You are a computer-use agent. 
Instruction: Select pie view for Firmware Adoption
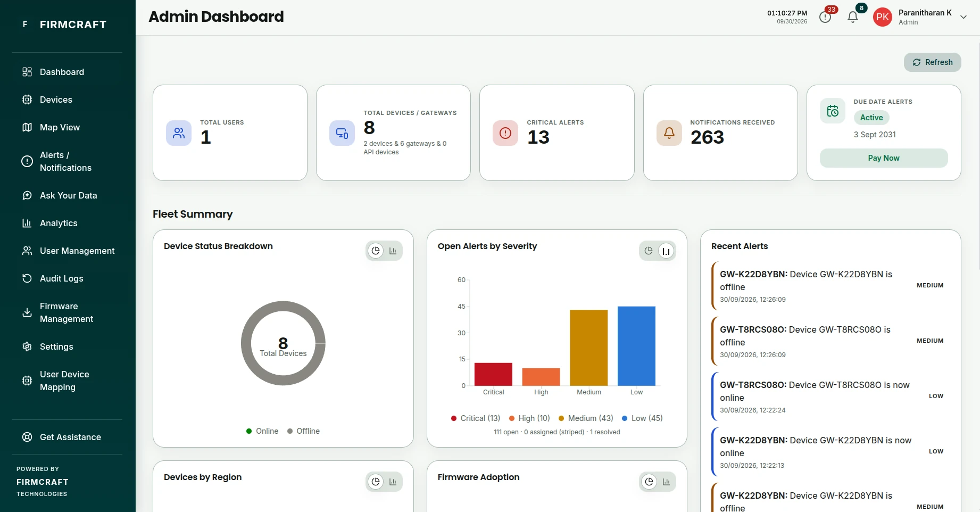pyautogui.click(x=649, y=482)
